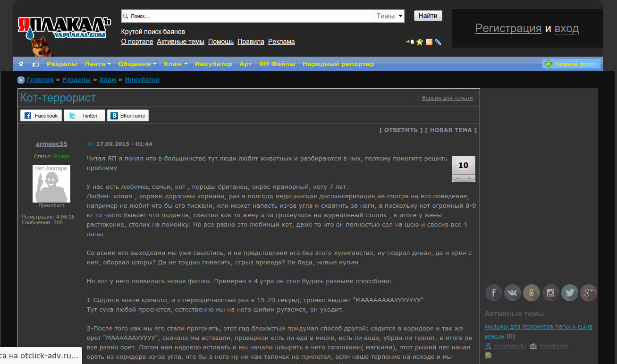Open the Разделы navigation item
This screenshot has height=364, width=617.
(62, 64)
